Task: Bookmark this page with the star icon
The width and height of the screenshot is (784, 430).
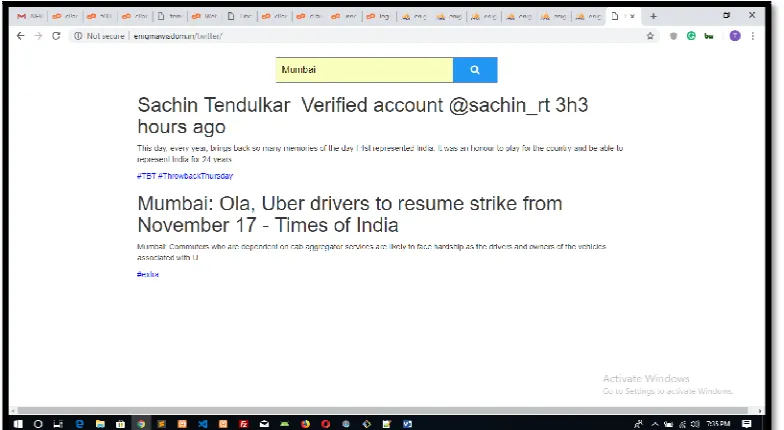Action: [x=650, y=36]
